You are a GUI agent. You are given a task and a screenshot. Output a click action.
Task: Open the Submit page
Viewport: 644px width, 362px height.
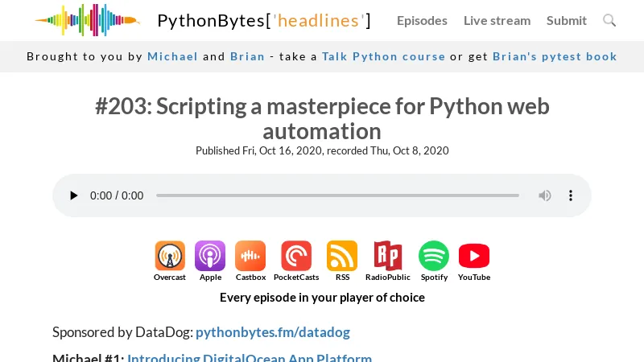click(x=567, y=20)
